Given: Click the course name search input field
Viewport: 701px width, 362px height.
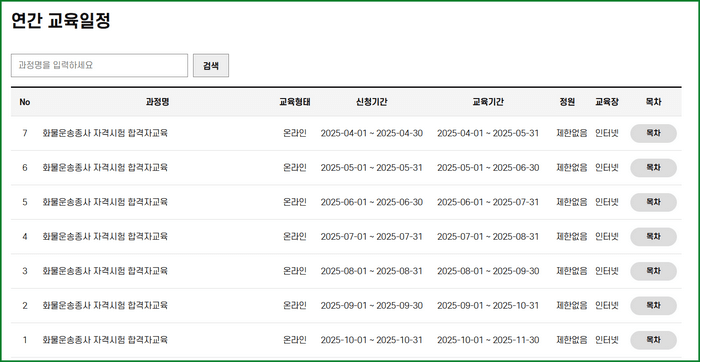Looking at the screenshot, I should click(99, 65).
